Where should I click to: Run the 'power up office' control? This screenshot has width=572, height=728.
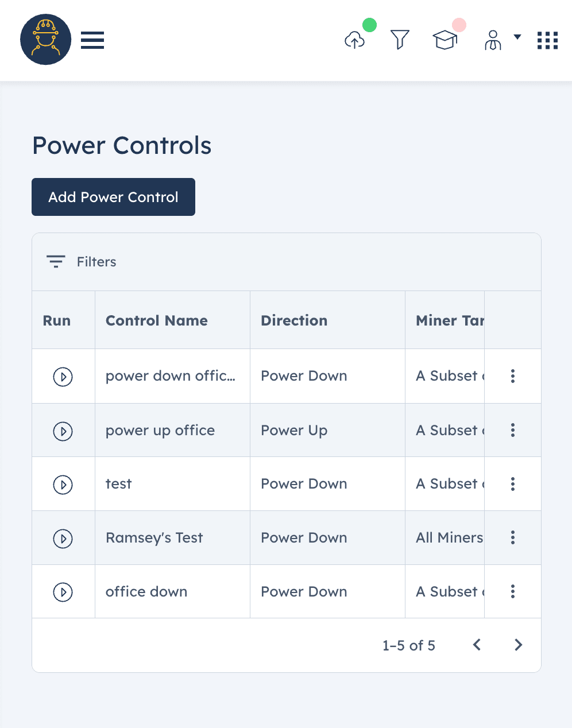[63, 431]
